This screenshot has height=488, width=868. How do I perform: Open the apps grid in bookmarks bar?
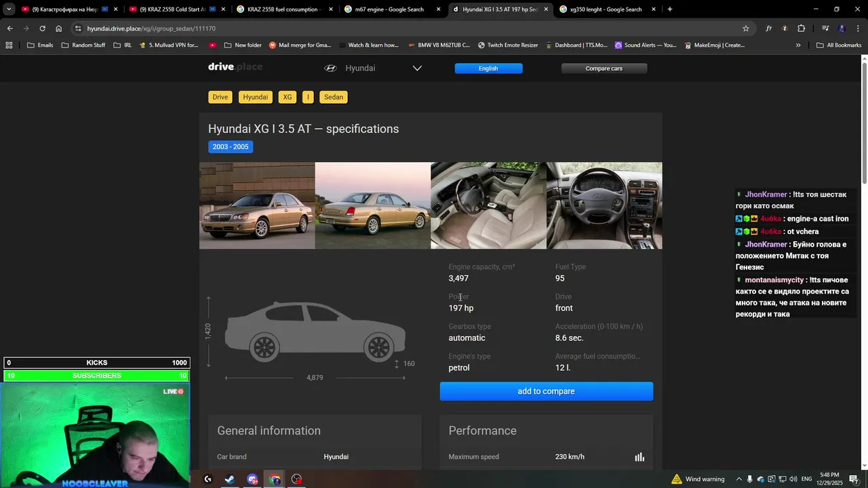(x=9, y=45)
